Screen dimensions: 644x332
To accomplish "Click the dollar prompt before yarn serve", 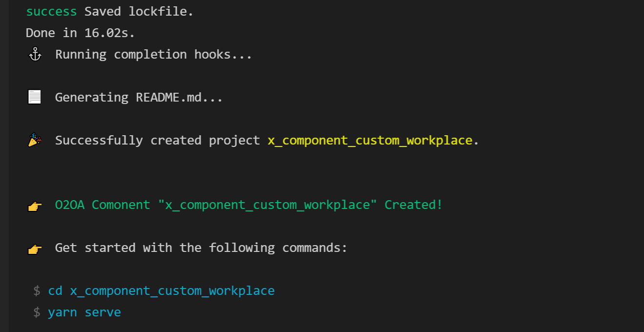I will [37, 312].
